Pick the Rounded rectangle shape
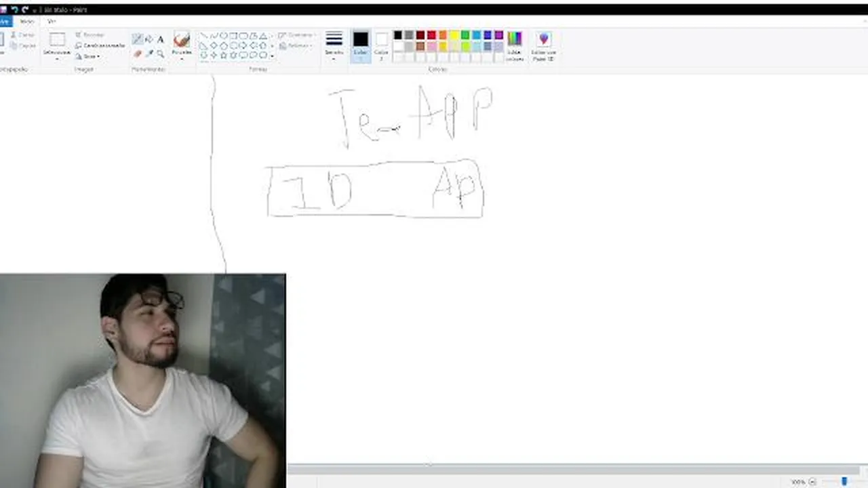Screen dimensions: 868x488 243,36
